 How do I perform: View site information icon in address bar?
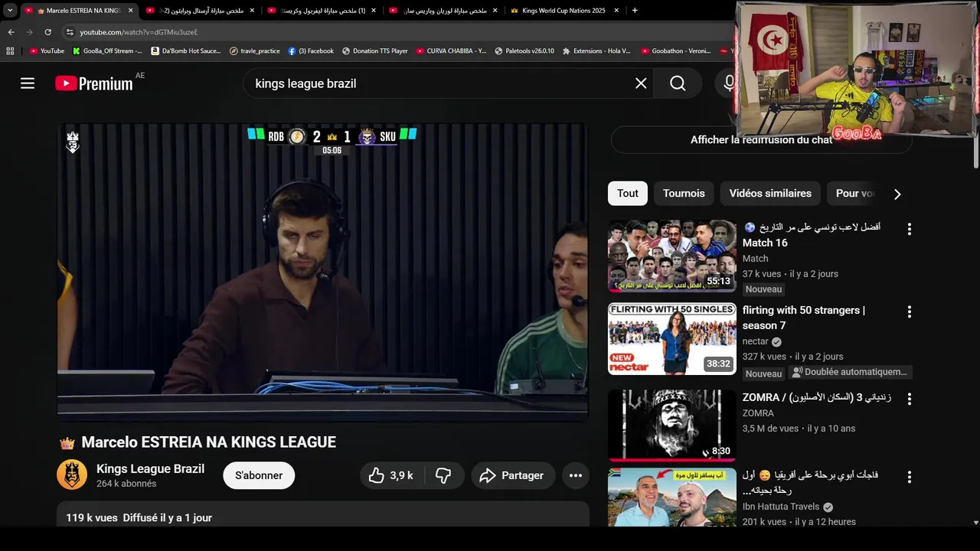click(x=69, y=32)
